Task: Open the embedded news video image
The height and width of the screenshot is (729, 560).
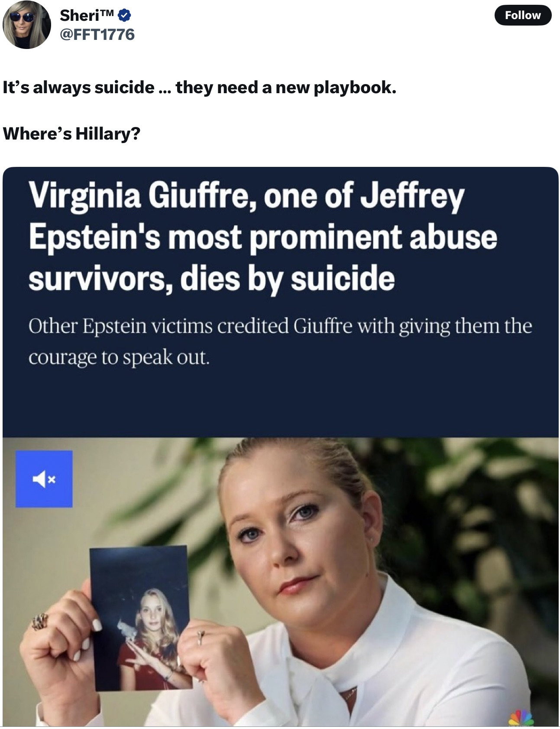Action: 280,582
